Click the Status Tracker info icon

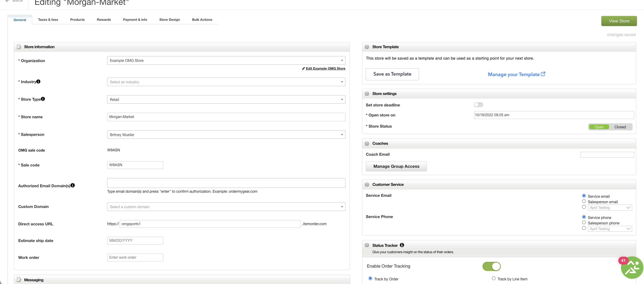click(x=402, y=245)
